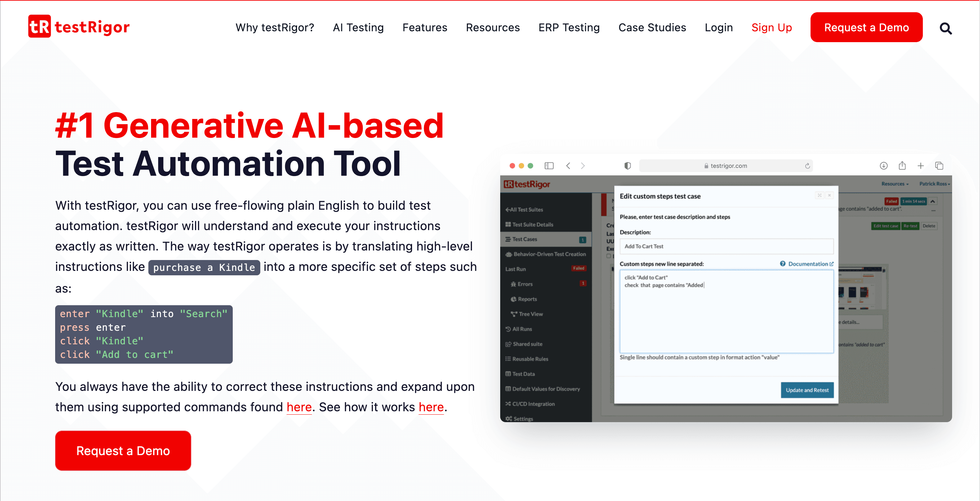
Task: Click the tab overview icon in browser mockup
Action: 939,166
